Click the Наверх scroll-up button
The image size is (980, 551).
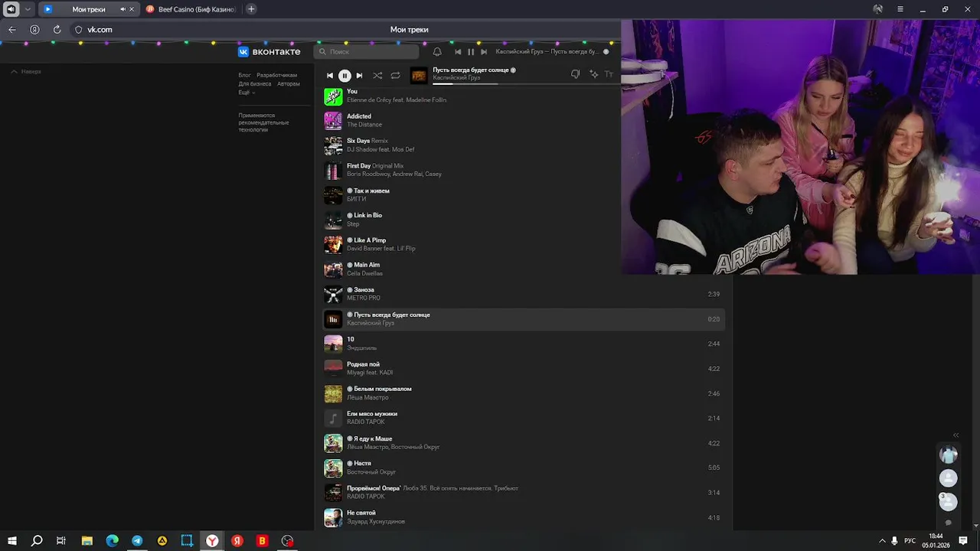point(26,71)
